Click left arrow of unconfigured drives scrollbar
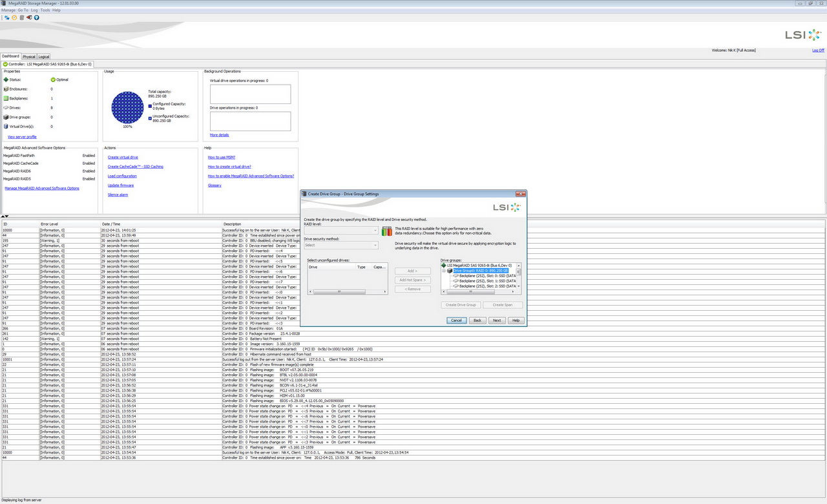The width and height of the screenshot is (827, 504). 309,291
